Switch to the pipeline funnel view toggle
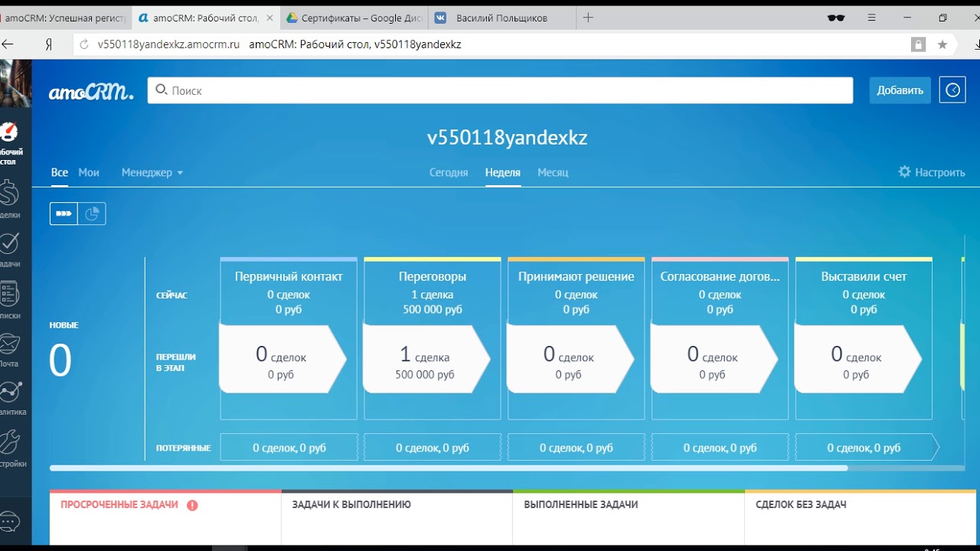 64,214
